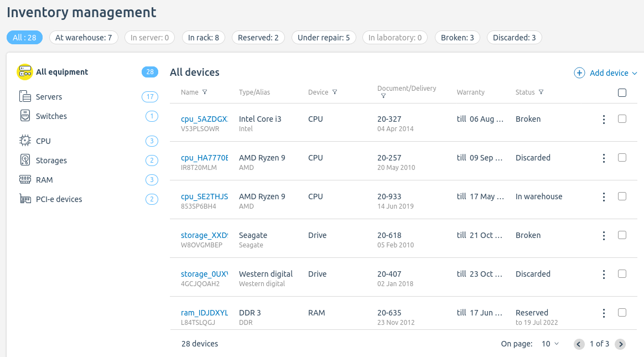Image resolution: width=644 pixels, height=357 pixels.
Task: Click the 'In warehouse' status cell
Action: 539,196
